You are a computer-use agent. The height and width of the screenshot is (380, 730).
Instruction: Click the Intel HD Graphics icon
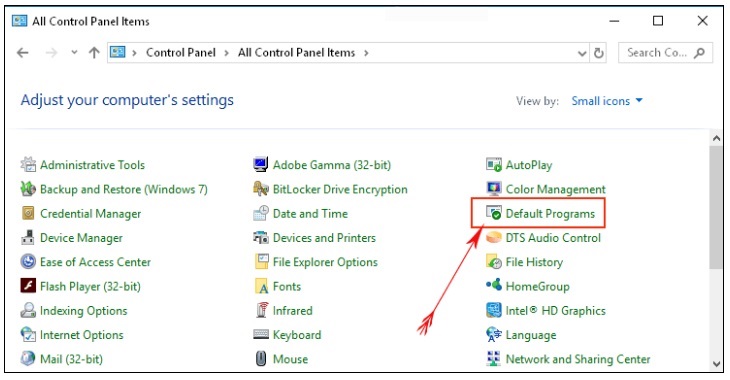493,310
